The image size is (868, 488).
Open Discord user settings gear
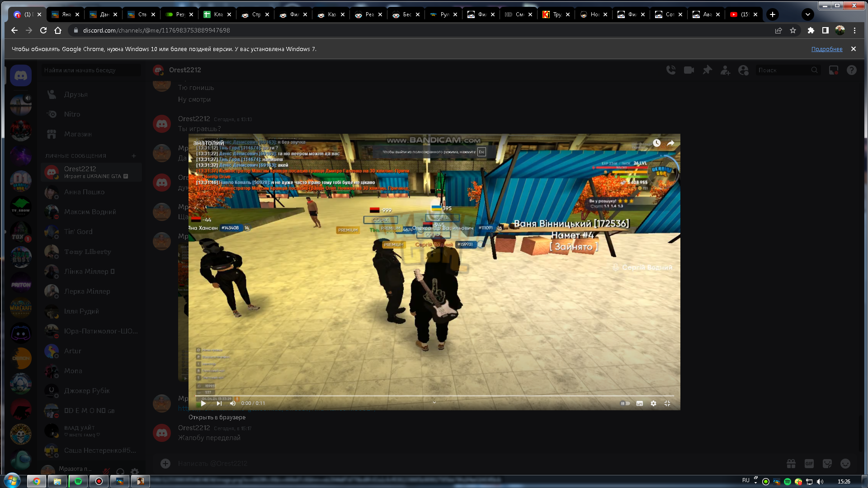click(x=135, y=471)
